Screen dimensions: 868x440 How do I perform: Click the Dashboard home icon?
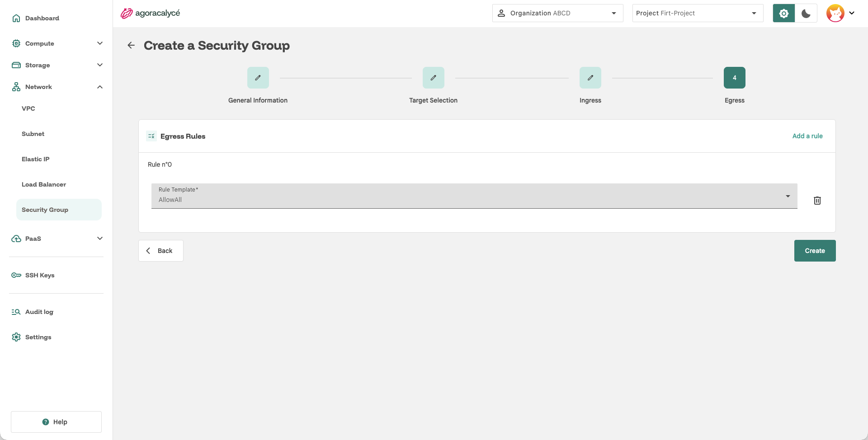tap(16, 18)
